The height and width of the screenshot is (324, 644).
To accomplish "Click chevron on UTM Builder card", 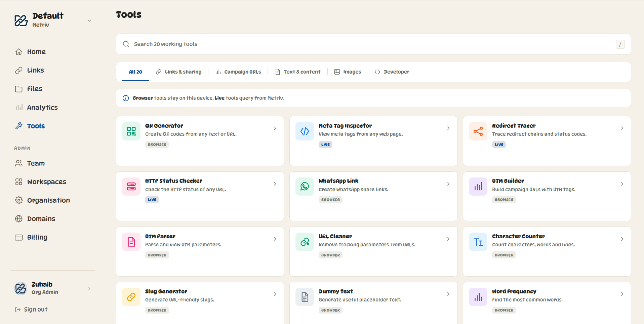I will coord(622,184).
